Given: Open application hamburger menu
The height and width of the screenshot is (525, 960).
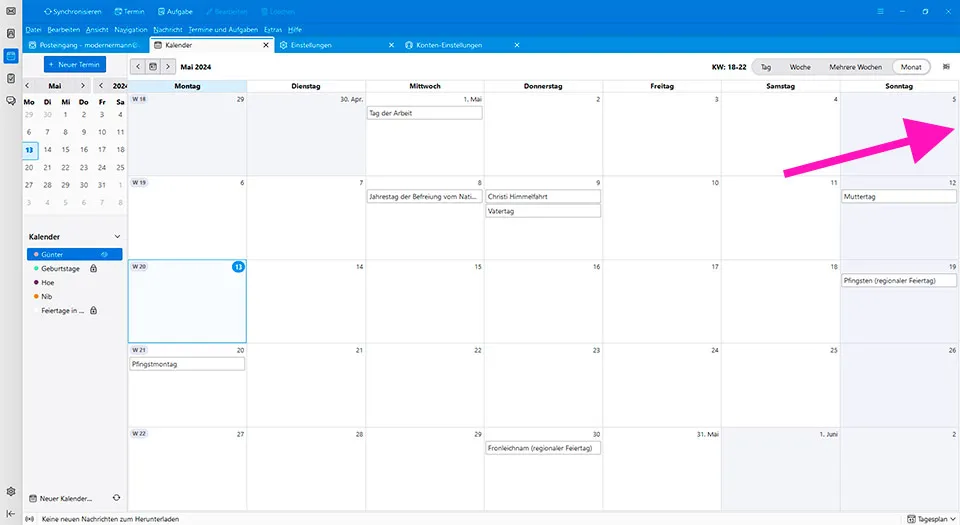Looking at the screenshot, I should [880, 12].
